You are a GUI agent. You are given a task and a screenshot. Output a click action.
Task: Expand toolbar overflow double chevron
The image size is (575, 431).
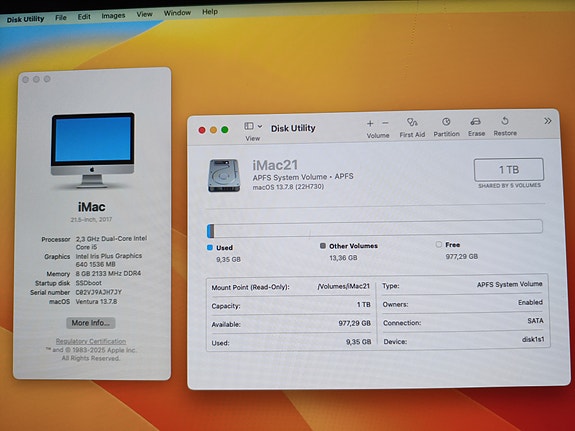(547, 121)
